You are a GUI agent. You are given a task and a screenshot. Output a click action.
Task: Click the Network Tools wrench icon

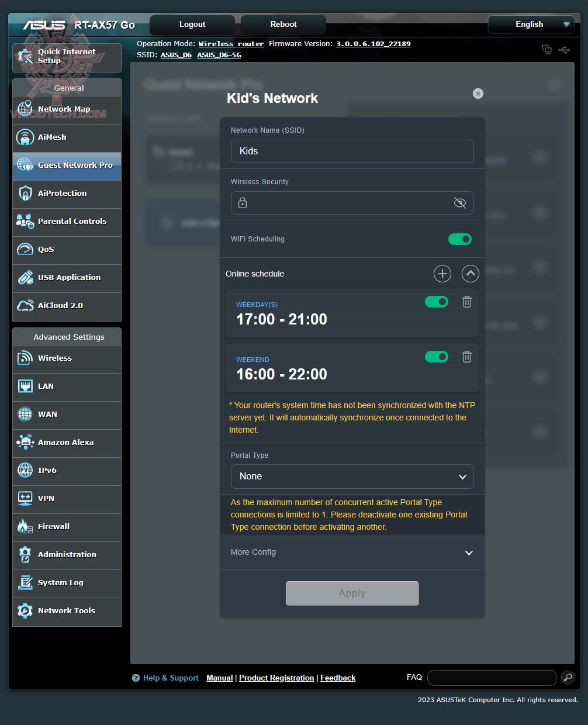[25, 610]
